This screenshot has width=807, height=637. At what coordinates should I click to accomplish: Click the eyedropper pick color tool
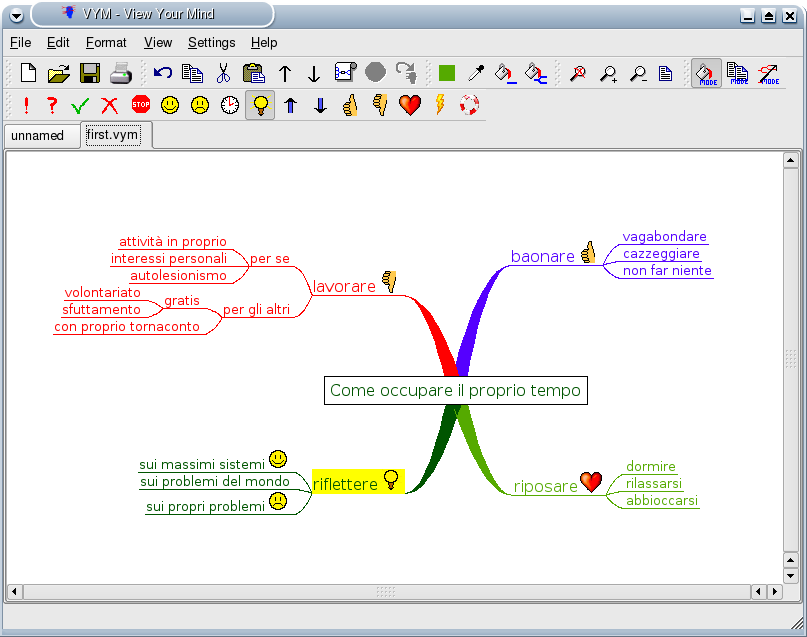click(477, 73)
